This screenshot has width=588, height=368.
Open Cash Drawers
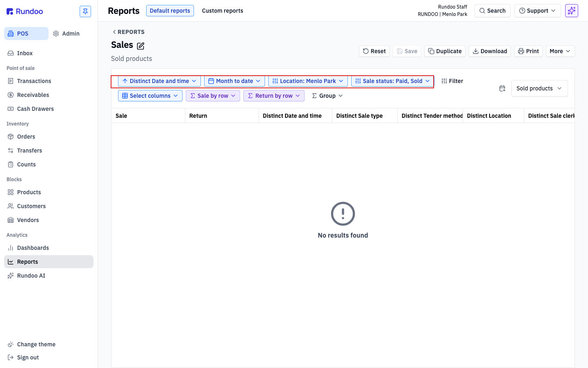click(x=49, y=109)
